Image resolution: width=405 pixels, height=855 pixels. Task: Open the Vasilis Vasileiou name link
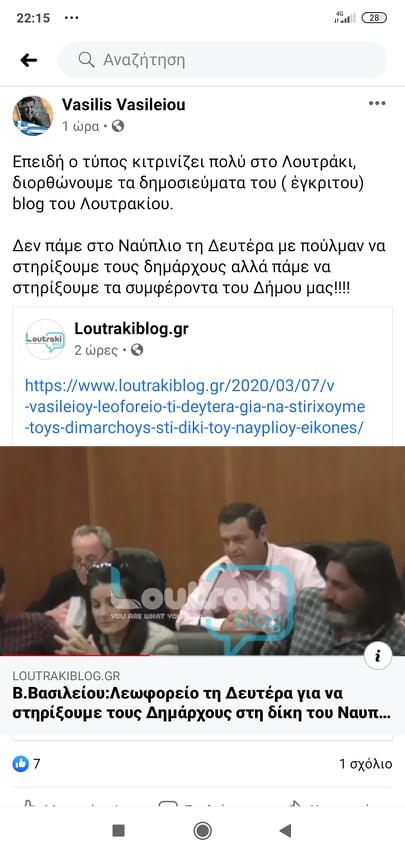(x=123, y=104)
